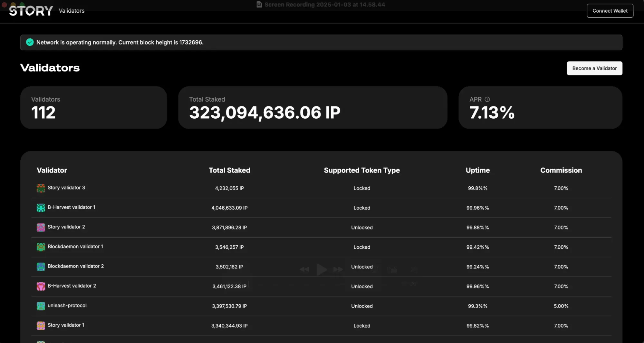Image resolution: width=644 pixels, height=343 pixels.
Task: Click the Unlocked token type for unleash-protocol
Action: 362,306
